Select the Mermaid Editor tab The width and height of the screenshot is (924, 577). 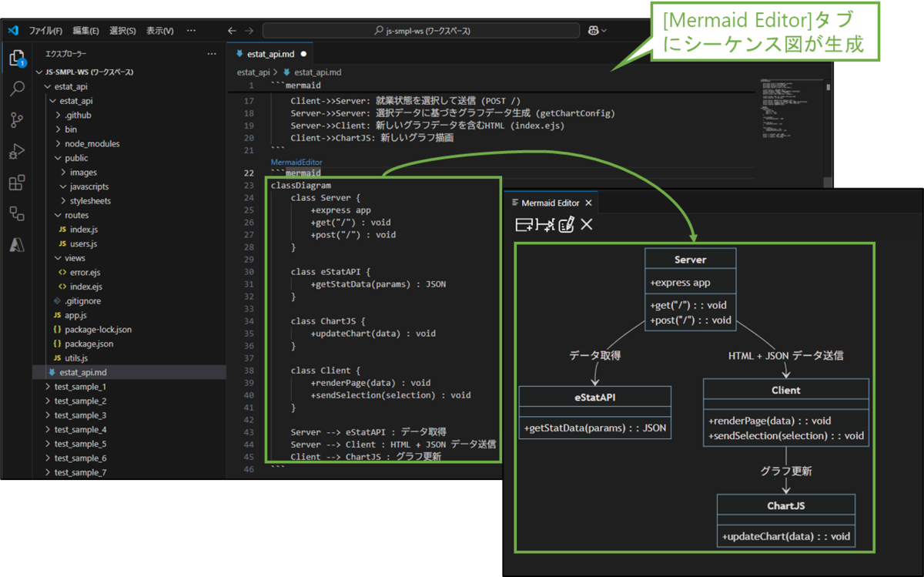(x=550, y=203)
